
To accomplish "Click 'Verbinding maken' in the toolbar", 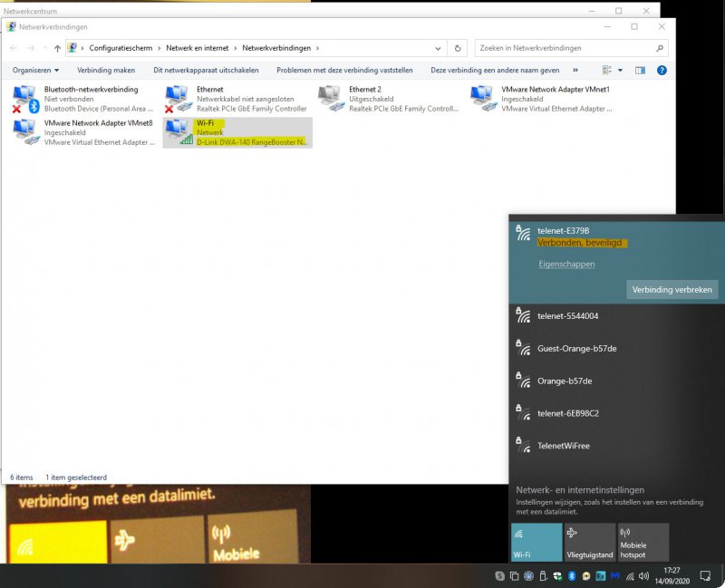I will 106,70.
